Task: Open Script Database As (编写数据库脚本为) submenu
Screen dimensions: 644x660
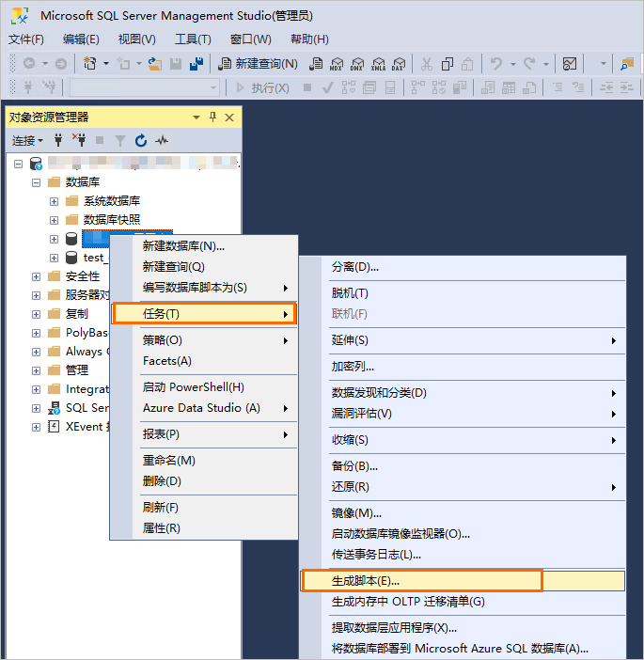Action: (205, 288)
